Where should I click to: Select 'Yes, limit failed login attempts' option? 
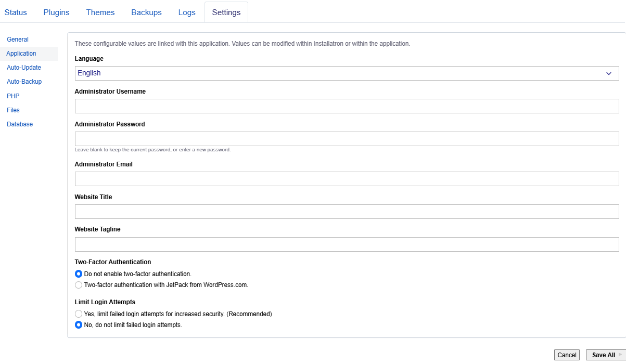[x=79, y=314]
